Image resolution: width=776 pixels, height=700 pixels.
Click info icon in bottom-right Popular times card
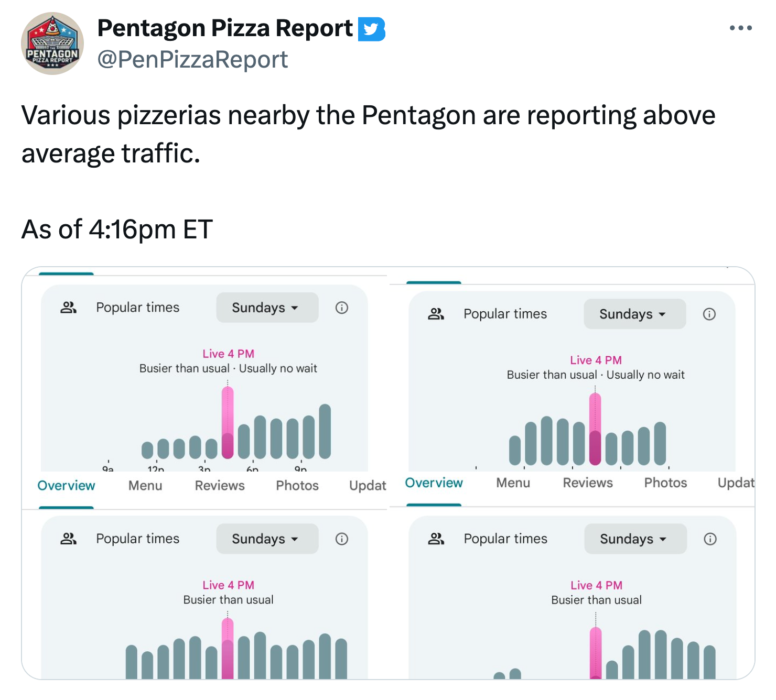click(710, 539)
